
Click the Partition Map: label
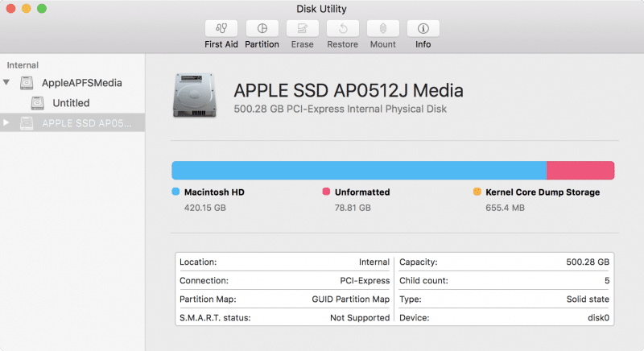(208, 299)
